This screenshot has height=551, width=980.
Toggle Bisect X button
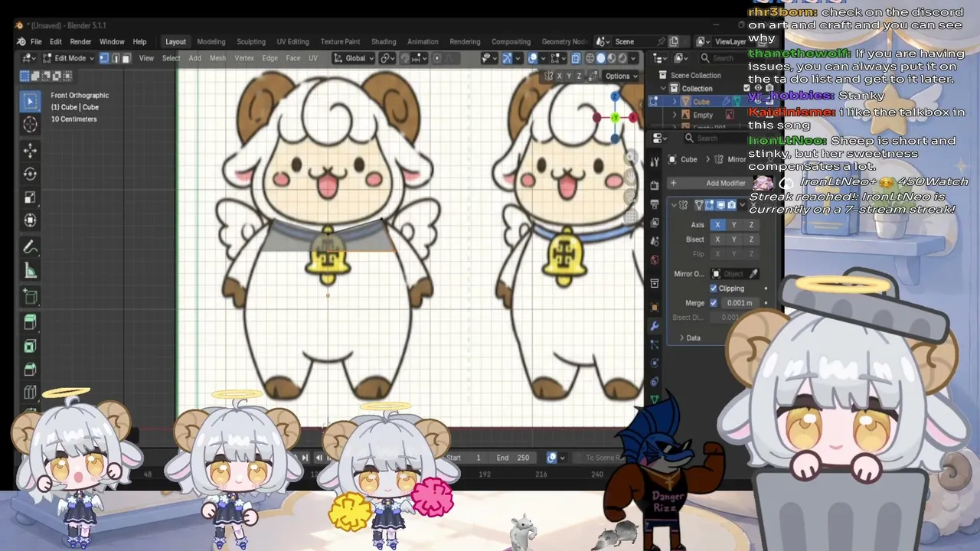click(x=717, y=240)
